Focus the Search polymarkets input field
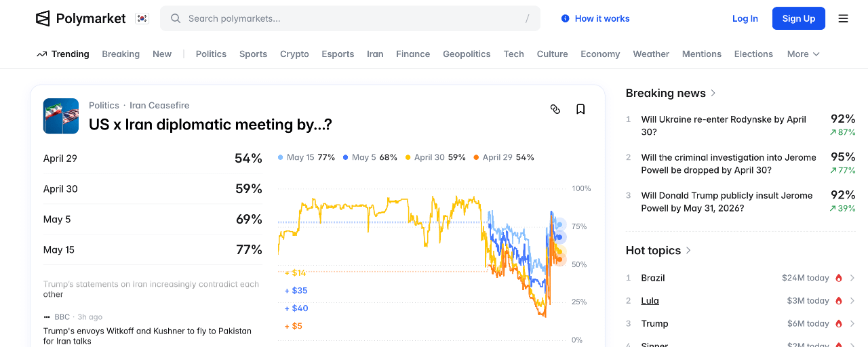868x347 pixels. [353, 19]
